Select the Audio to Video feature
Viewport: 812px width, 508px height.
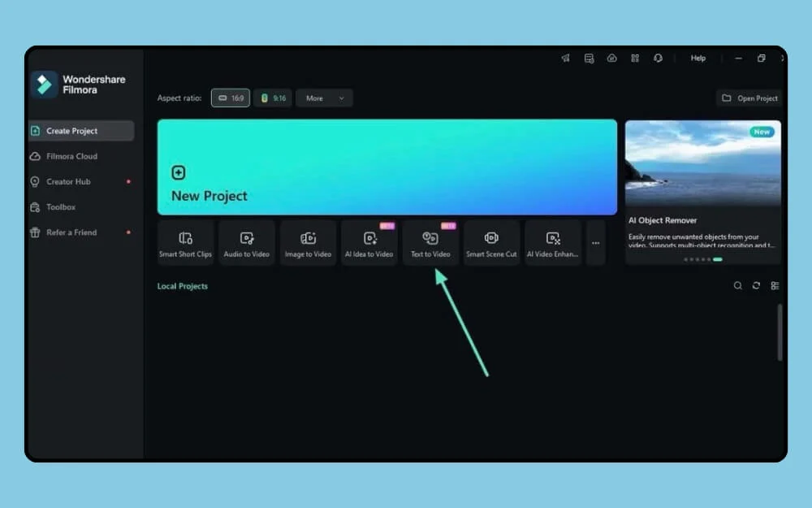[246, 242]
